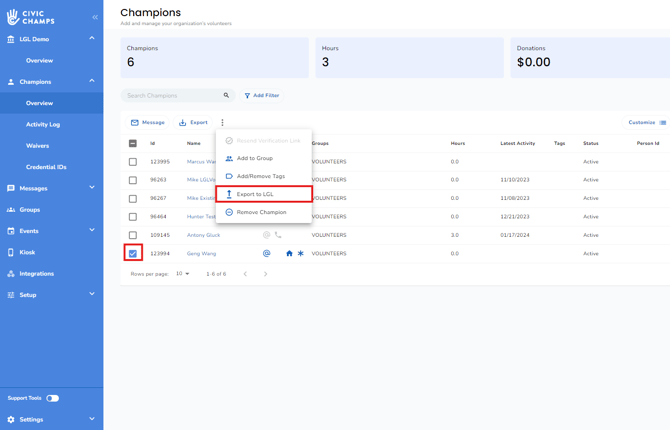Expand the Messages sidebar section
Screen dimensions: 670x430
92,188
